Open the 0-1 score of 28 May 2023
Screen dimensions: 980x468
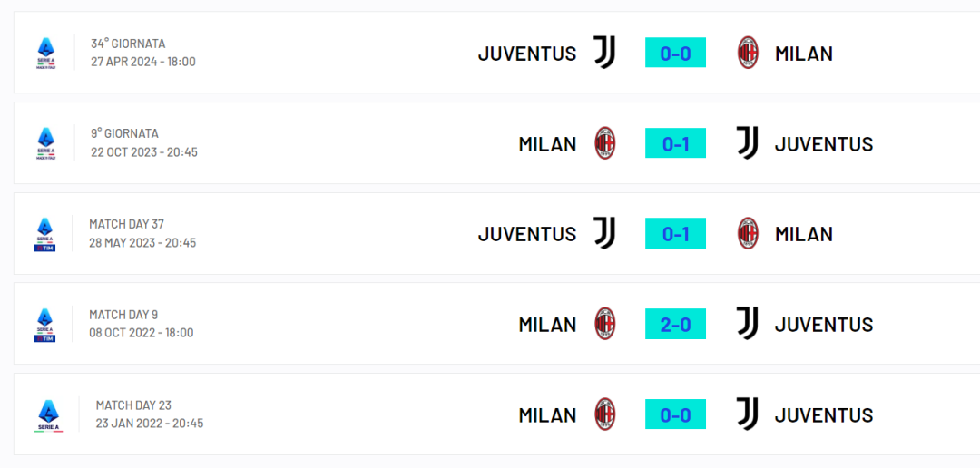[x=676, y=234]
